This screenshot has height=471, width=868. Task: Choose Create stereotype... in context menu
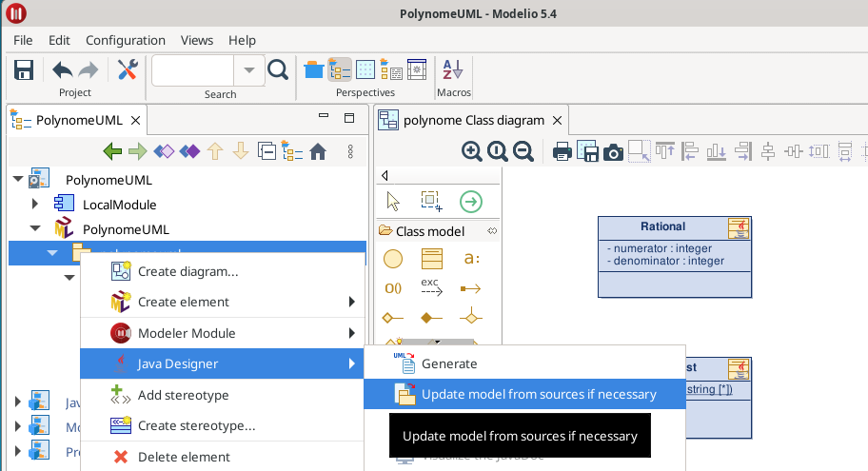click(x=223, y=425)
